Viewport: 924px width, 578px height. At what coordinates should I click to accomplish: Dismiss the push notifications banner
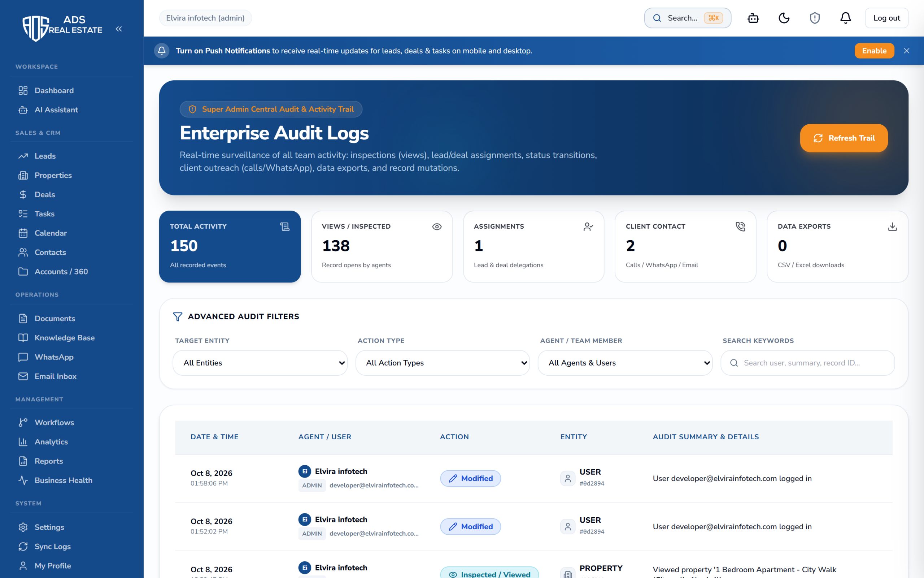pos(906,51)
